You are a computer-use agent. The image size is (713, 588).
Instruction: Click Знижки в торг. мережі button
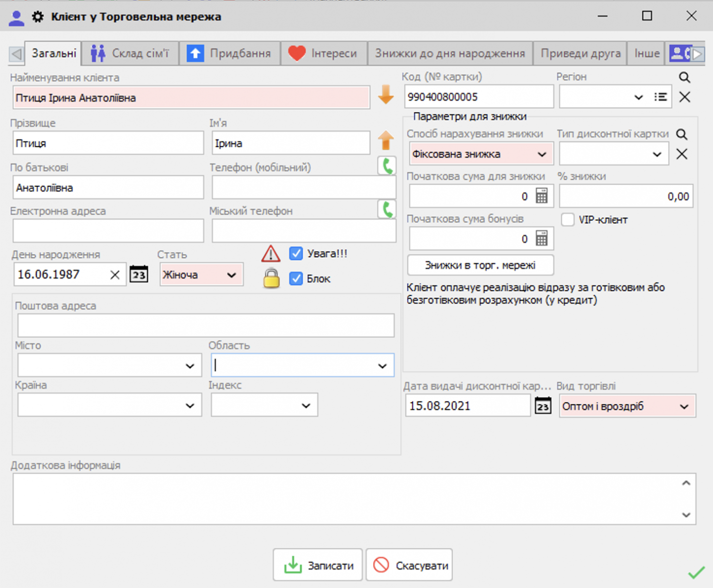480,265
